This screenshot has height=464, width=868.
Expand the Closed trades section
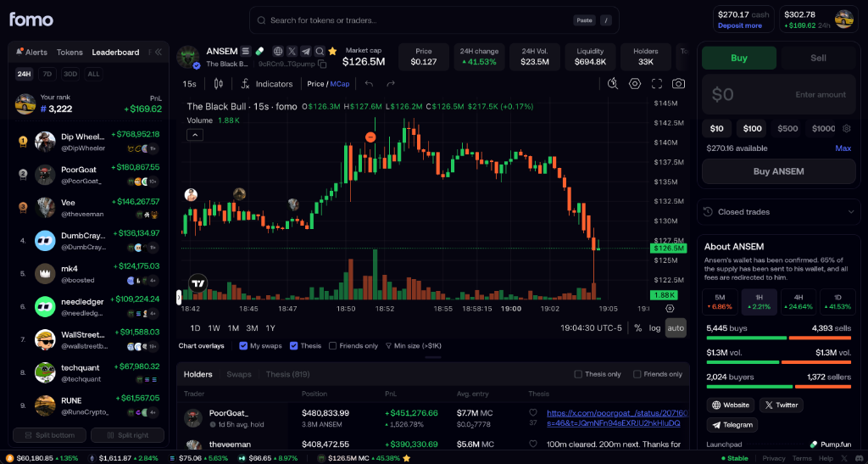(x=779, y=211)
